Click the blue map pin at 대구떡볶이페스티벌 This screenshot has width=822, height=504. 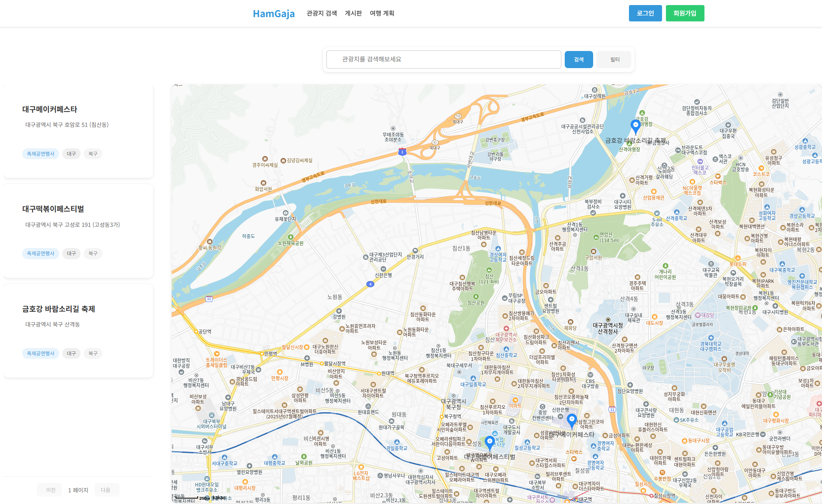coord(490,442)
